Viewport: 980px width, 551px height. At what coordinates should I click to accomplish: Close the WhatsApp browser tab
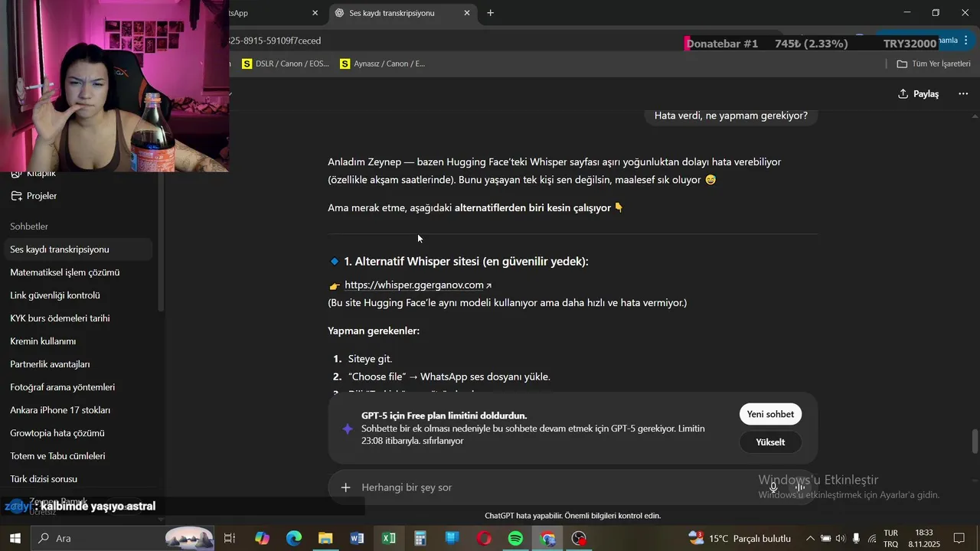[315, 13]
